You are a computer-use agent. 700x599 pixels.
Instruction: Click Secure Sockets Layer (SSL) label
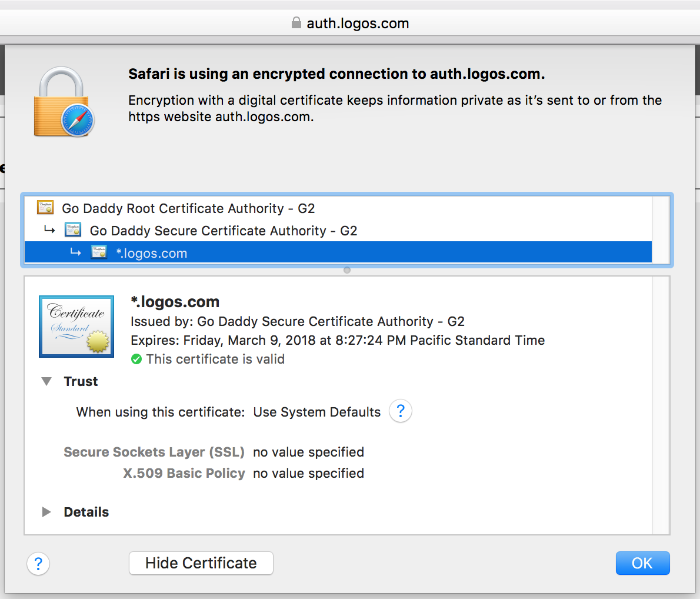(x=154, y=452)
